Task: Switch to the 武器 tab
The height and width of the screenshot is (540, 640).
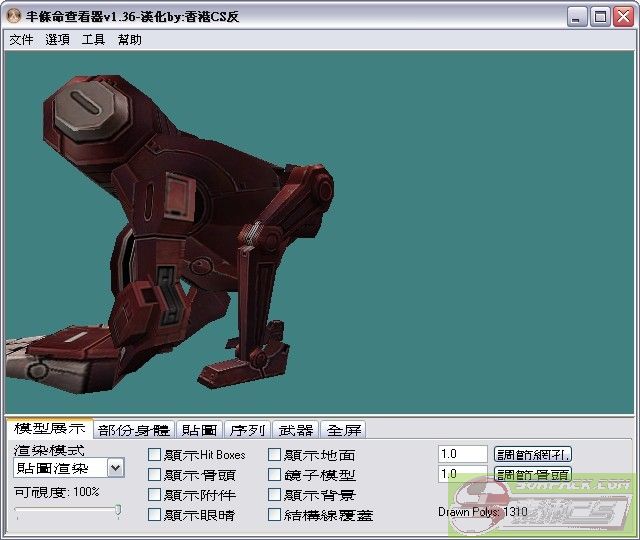Action: pos(296,430)
